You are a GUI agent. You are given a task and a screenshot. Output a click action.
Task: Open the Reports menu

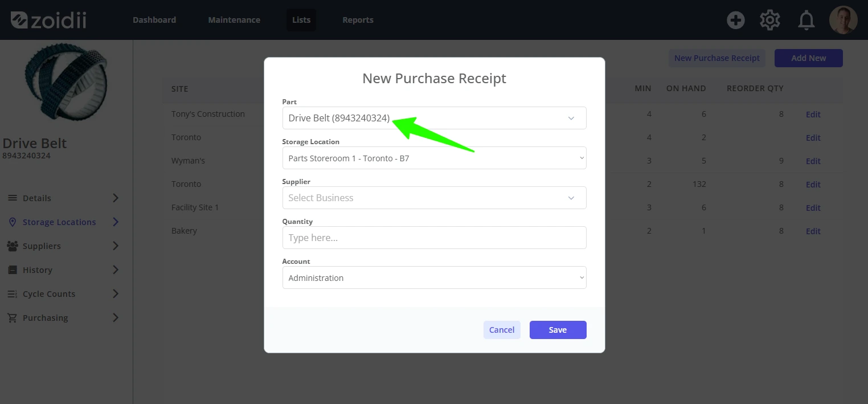(x=358, y=20)
